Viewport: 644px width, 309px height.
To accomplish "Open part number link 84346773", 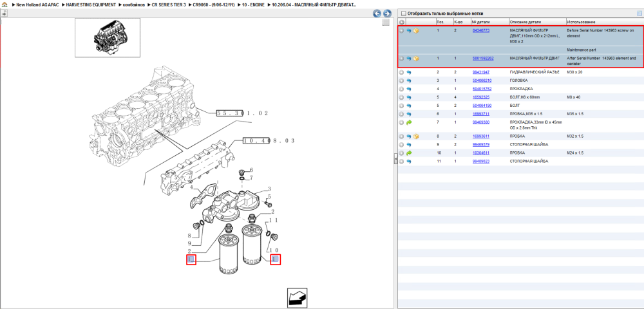I will [481, 31].
